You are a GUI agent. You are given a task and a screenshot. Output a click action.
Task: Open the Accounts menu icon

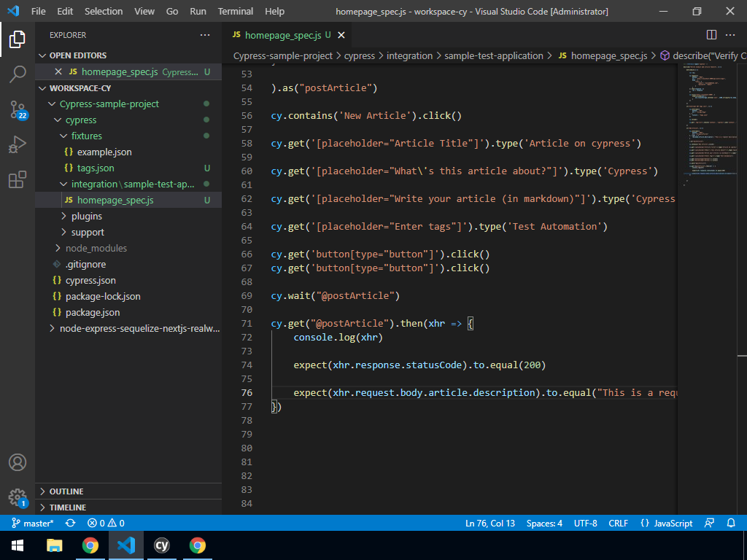point(18,462)
